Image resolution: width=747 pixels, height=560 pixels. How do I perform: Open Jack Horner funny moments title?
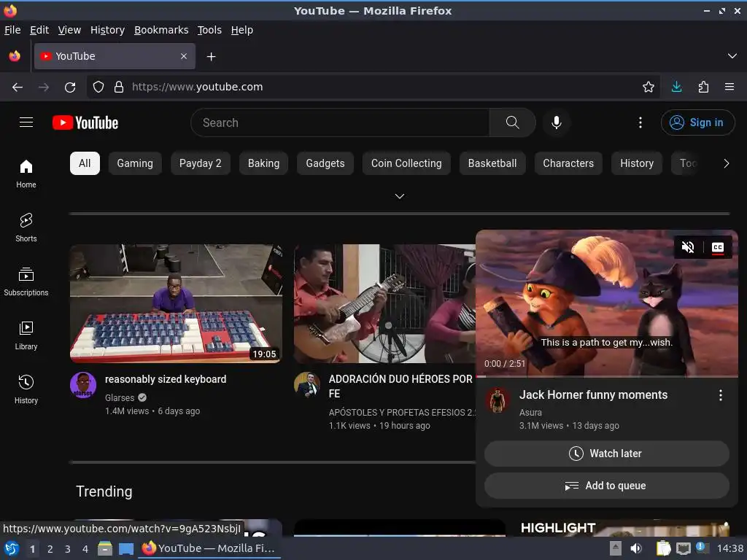point(593,394)
